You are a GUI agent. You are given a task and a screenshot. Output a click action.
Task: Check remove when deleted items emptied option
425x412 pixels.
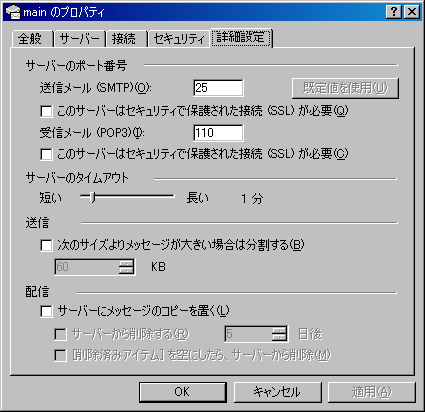[x=60, y=355]
